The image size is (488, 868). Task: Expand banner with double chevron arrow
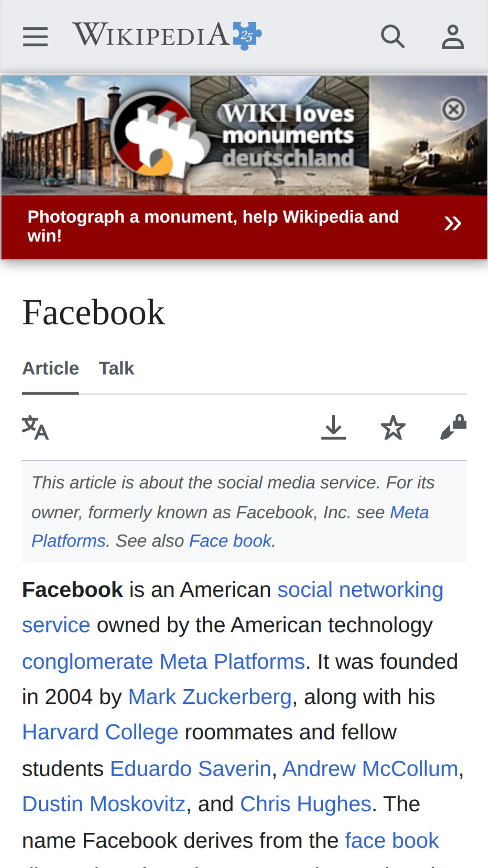click(452, 224)
